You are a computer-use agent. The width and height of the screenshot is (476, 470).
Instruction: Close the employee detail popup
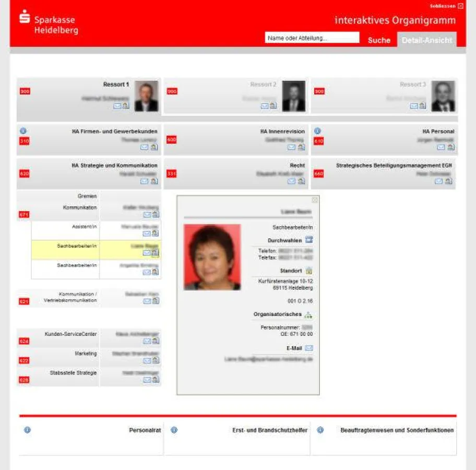click(314, 200)
